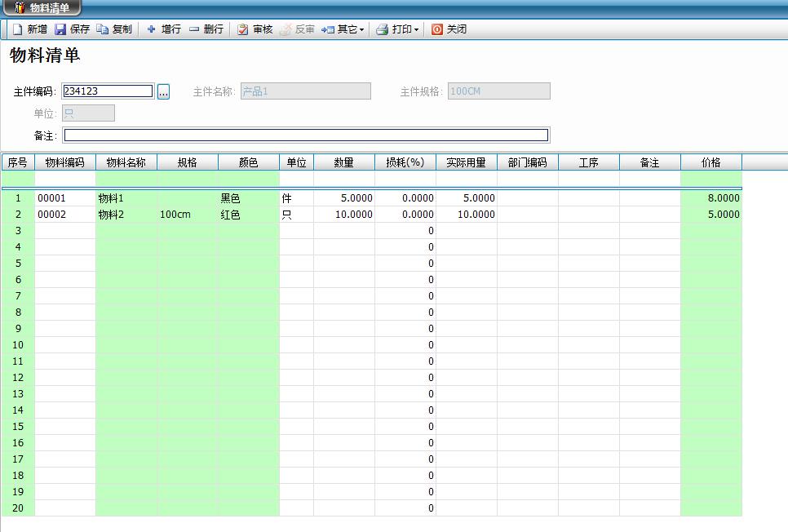The image size is (788, 532).
Task: Click price cell 8.0000
Action: tap(711, 198)
